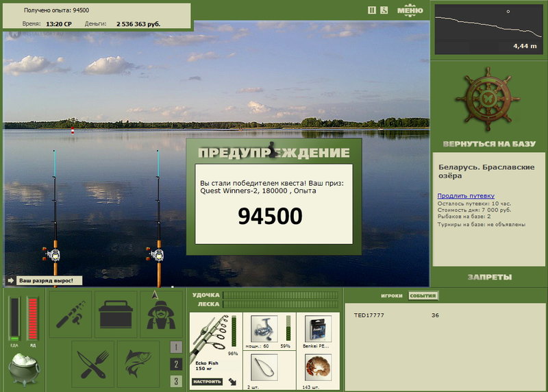Click the diagonal arrow next to НАСТРОИТЬ
The height and width of the screenshot is (392, 548).
[x=232, y=382]
